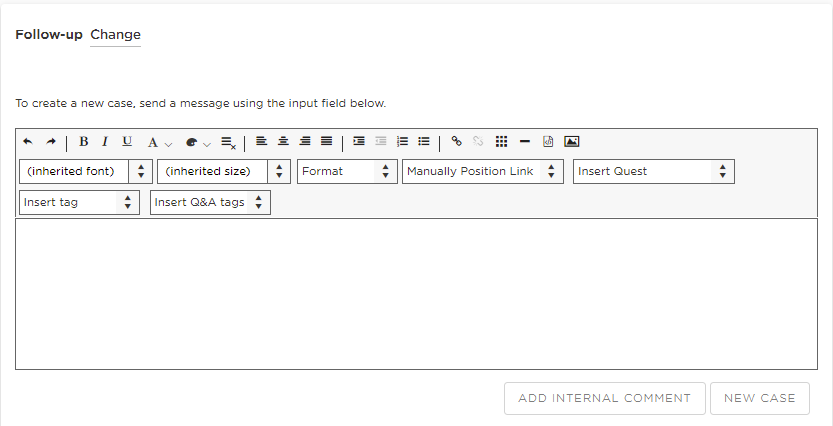Undo the last edit
The image size is (833, 426).
tap(28, 142)
